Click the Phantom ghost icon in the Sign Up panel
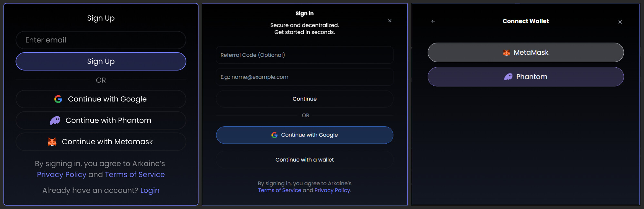 point(55,120)
